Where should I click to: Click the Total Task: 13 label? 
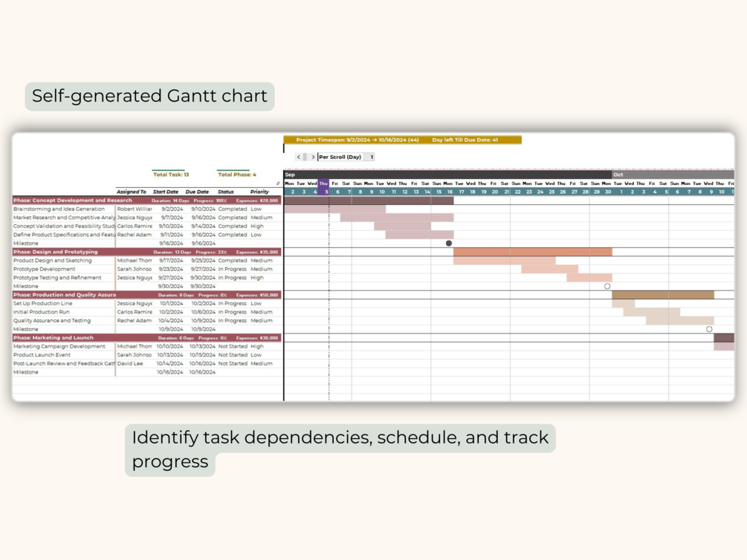pos(171,175)
